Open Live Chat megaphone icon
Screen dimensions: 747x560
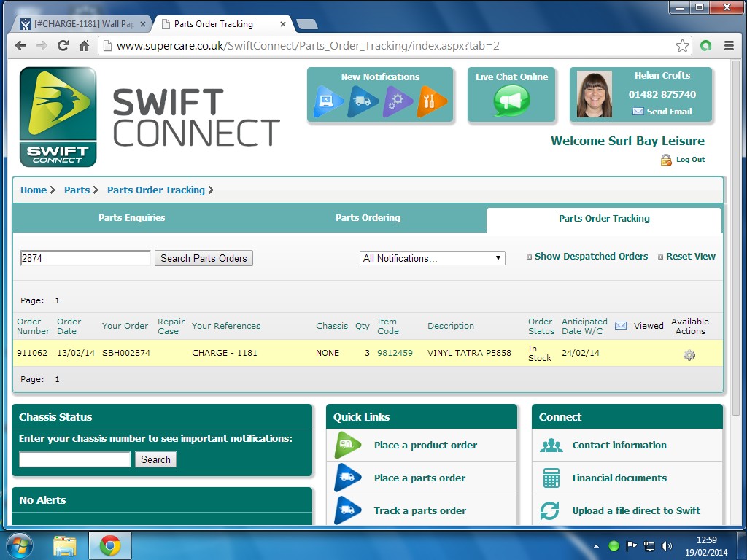click(511, 101)
